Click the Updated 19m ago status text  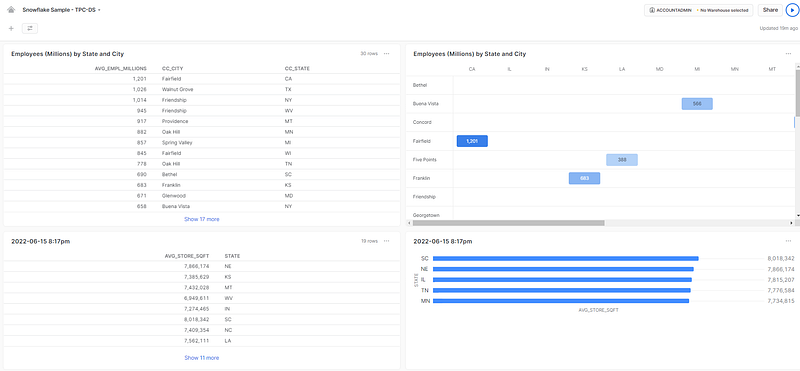point(779,29)
